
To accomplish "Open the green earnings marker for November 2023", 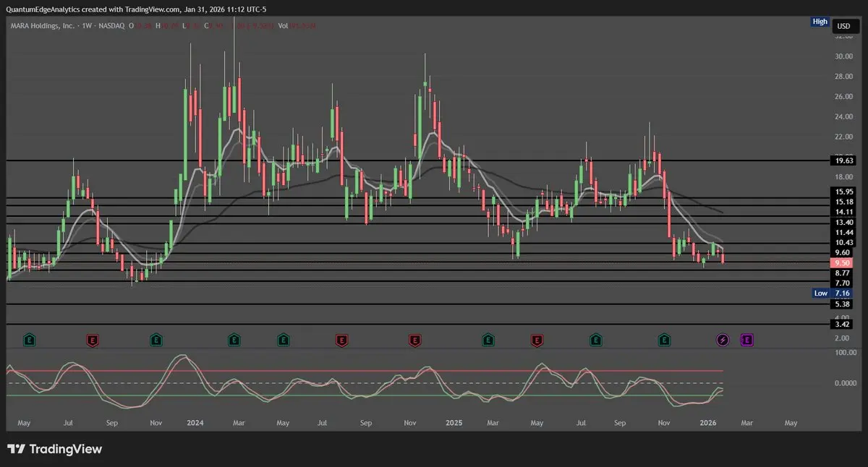I will coord(156,339).
